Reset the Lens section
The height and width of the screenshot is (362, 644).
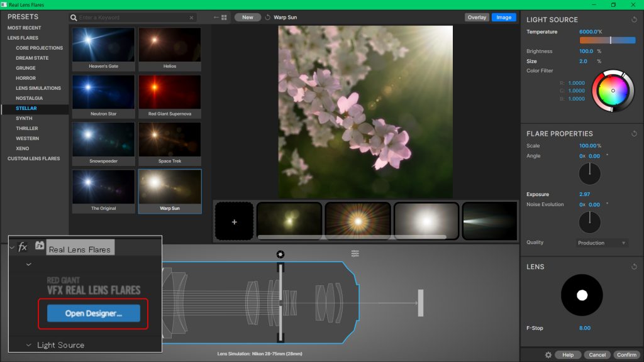pos(634,267)
